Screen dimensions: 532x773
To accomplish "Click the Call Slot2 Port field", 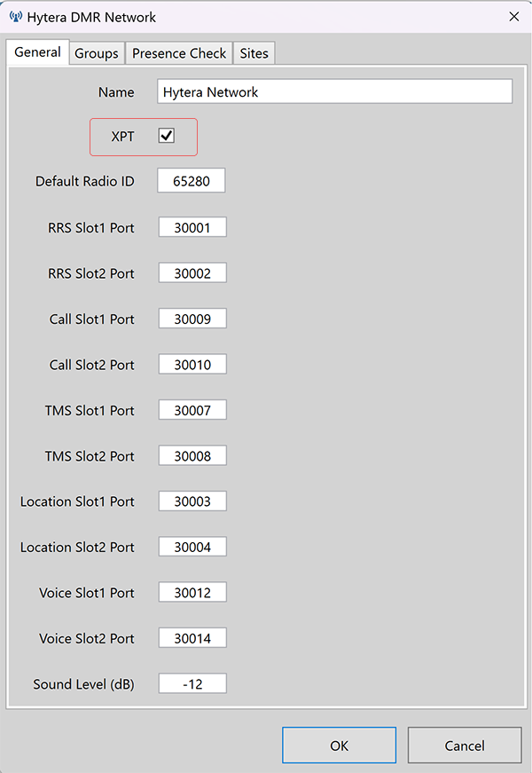I will pos(192,364).
